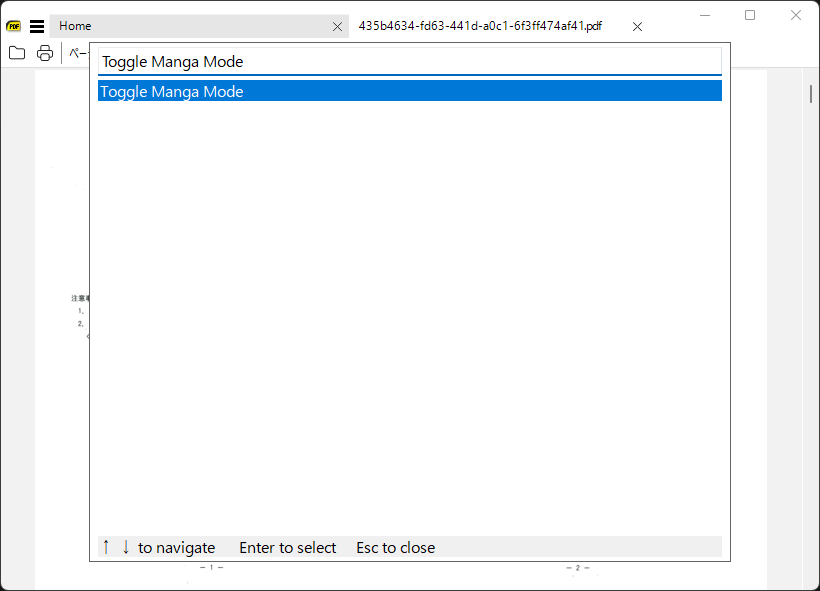
Task: Close the Home tab
Action: click(337, 27)
